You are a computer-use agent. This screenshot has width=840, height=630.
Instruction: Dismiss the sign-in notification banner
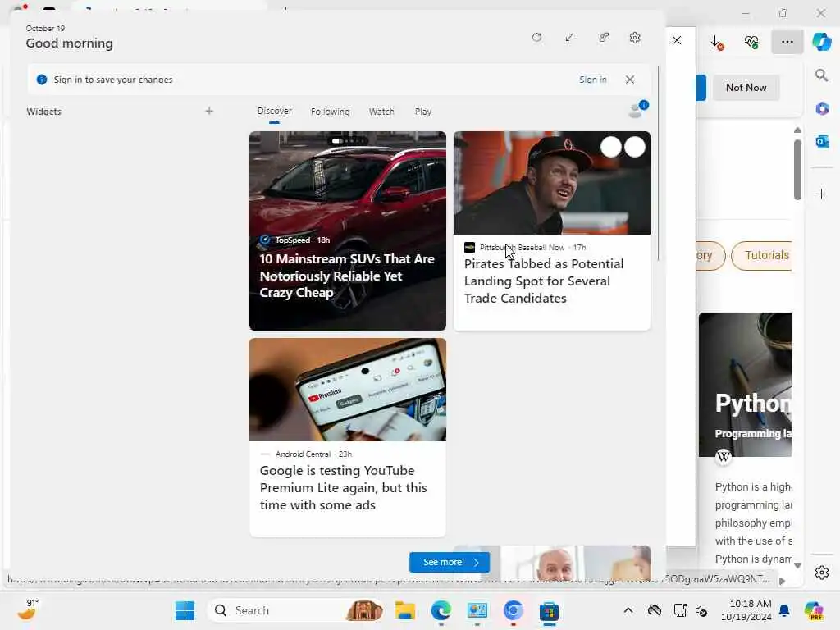tap(630, 80)
